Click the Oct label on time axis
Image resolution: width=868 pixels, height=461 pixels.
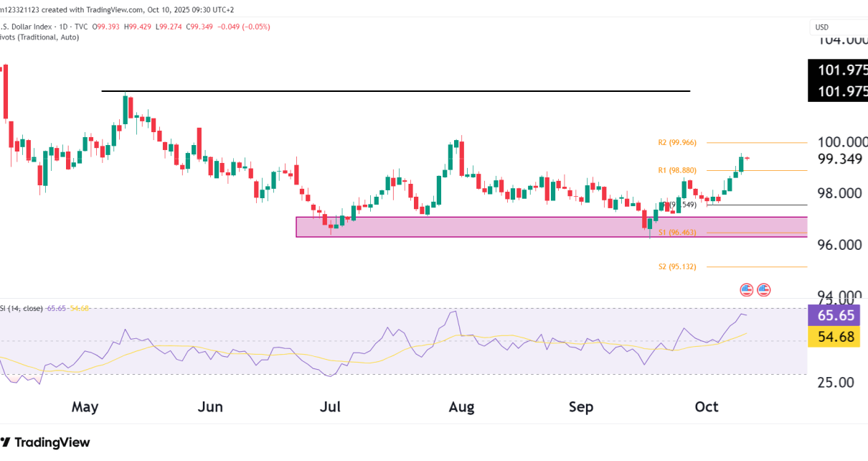click(x=707, y=407)
